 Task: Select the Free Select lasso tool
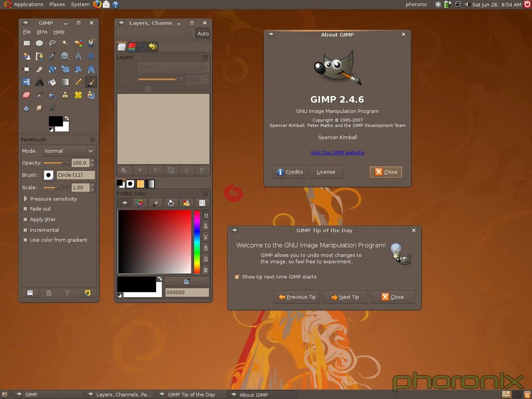(x=52, y=43)
